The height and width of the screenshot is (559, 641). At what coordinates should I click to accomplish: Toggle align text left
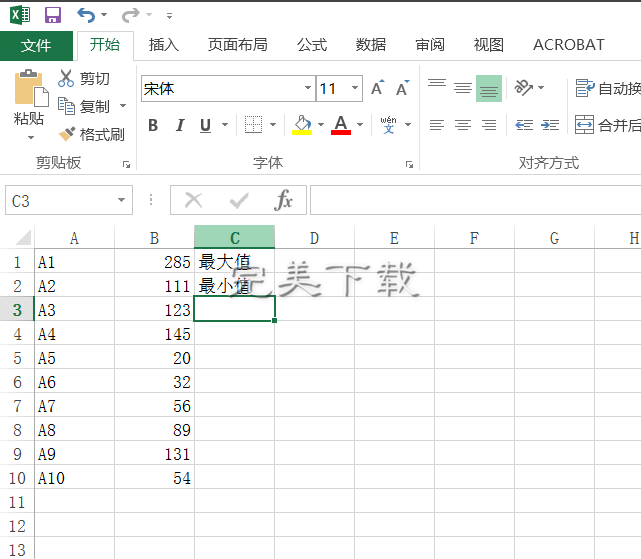437,124
